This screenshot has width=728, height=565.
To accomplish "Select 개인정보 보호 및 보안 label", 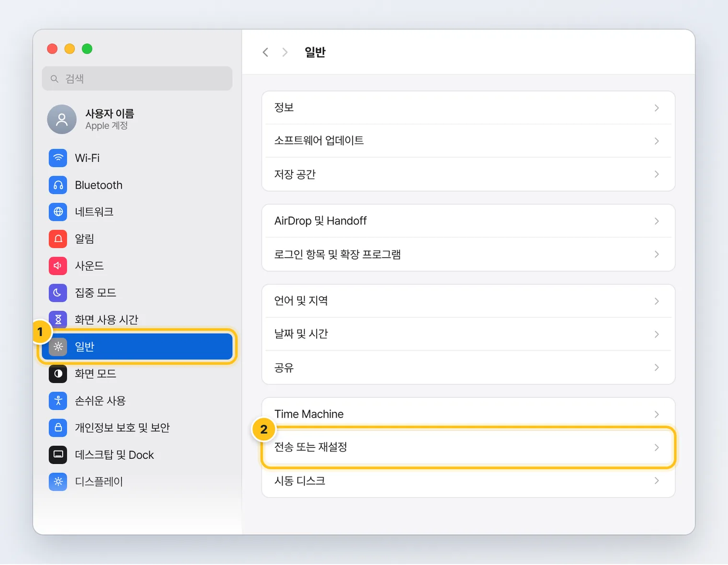I will (123, 428).
